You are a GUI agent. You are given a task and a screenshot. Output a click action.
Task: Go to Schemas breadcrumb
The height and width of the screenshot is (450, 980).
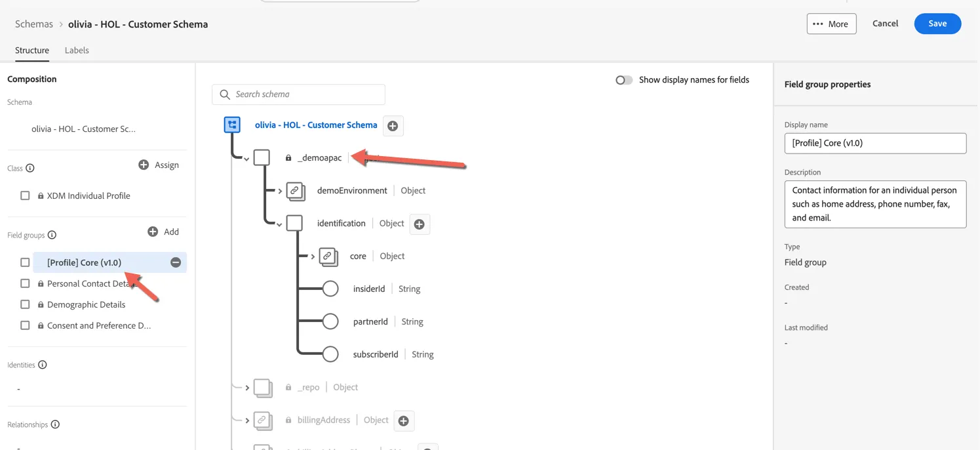coord(34,24)
